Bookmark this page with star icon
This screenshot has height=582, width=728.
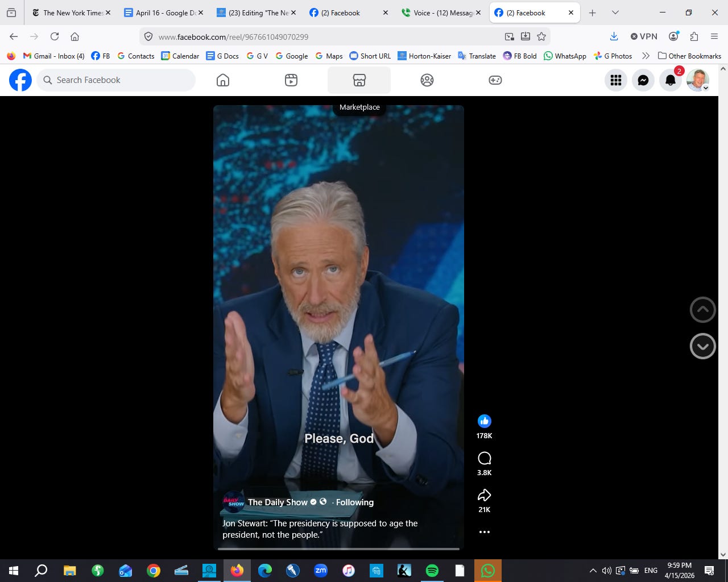541,36
